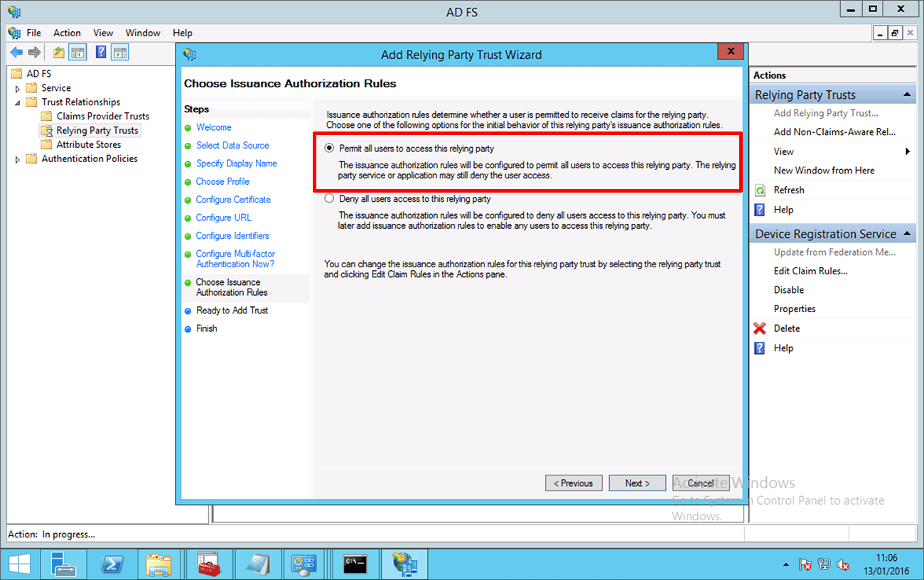Select Relying Party Trusts in the tree

[97, 131]
